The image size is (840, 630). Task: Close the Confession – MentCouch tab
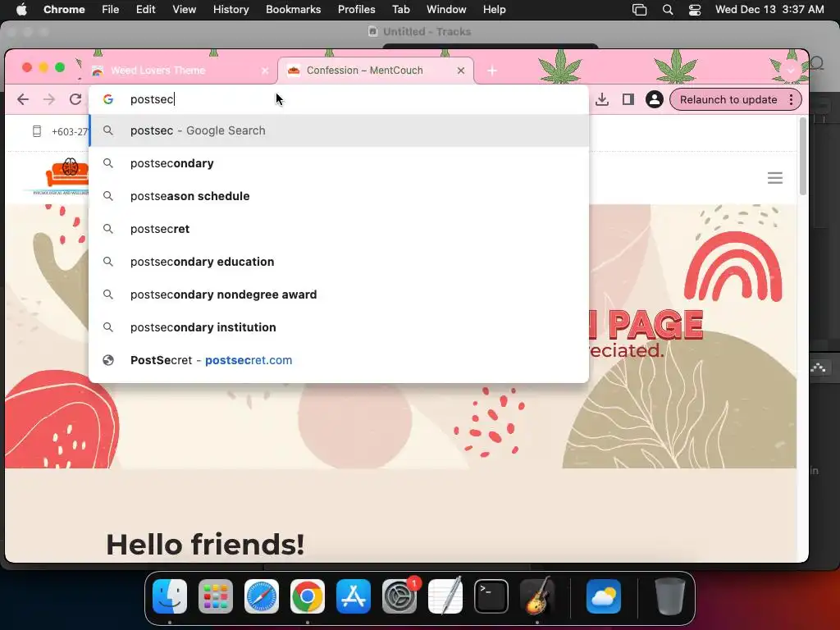[x=461, y=71]
